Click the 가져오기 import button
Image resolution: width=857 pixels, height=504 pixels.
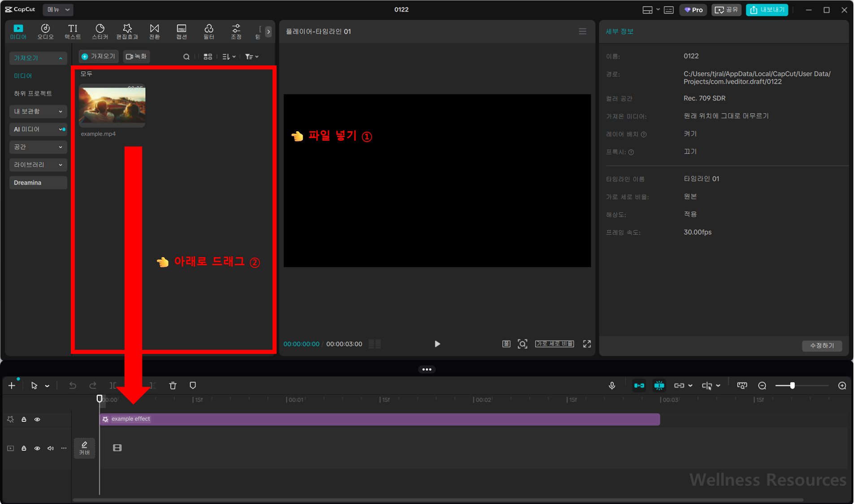pos(99,56)
